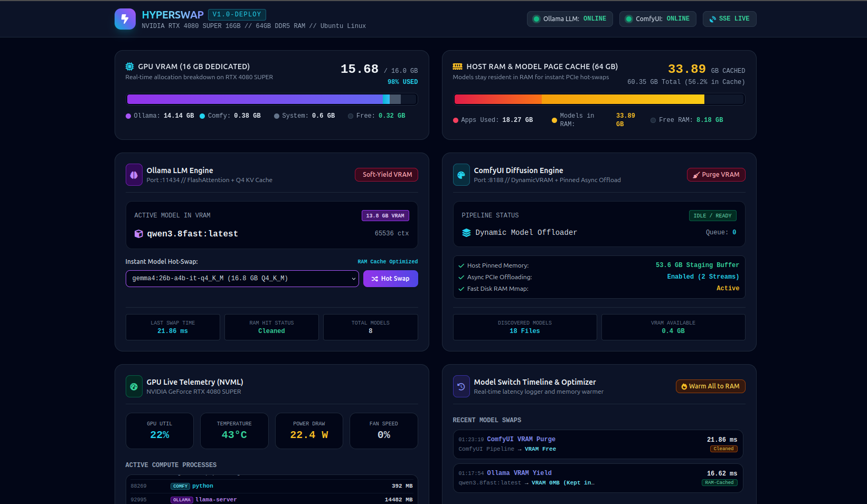Click the ComfyUI VRAM Purge timeline entry

click(598, 444)
